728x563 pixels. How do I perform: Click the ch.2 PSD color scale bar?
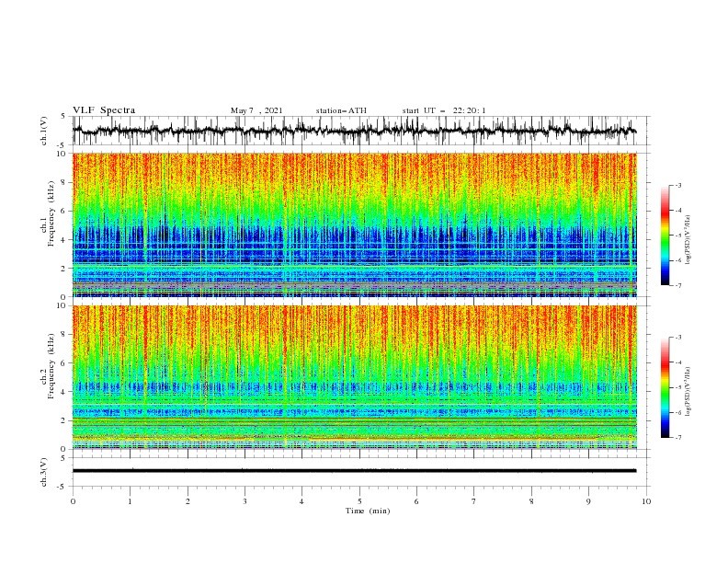pos(665,387)
